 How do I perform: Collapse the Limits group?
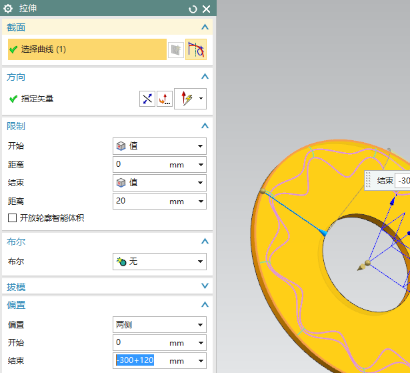[x=205, y=126]
